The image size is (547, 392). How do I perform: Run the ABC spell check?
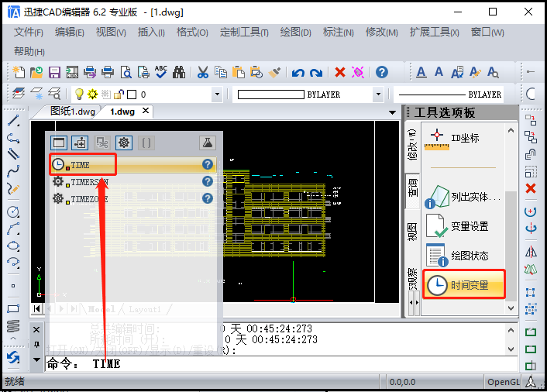click(161, 72)
